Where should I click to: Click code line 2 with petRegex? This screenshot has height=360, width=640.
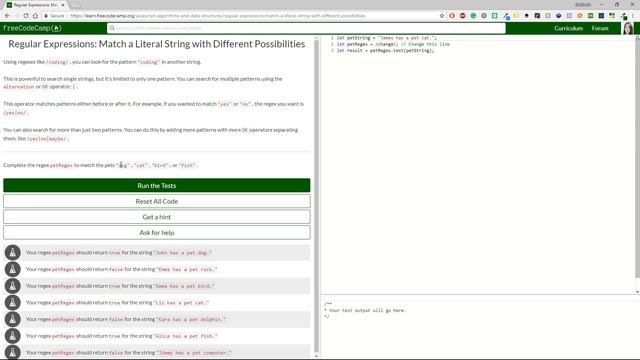[x=393, y=44]
